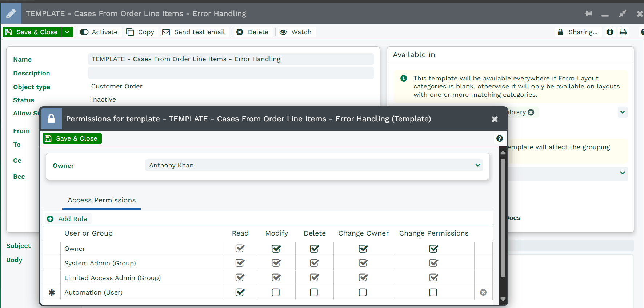Click the pin icon in title bar
Image resolution: width=644 pixels, height=308 pixels.
click(x=588, y=13)
